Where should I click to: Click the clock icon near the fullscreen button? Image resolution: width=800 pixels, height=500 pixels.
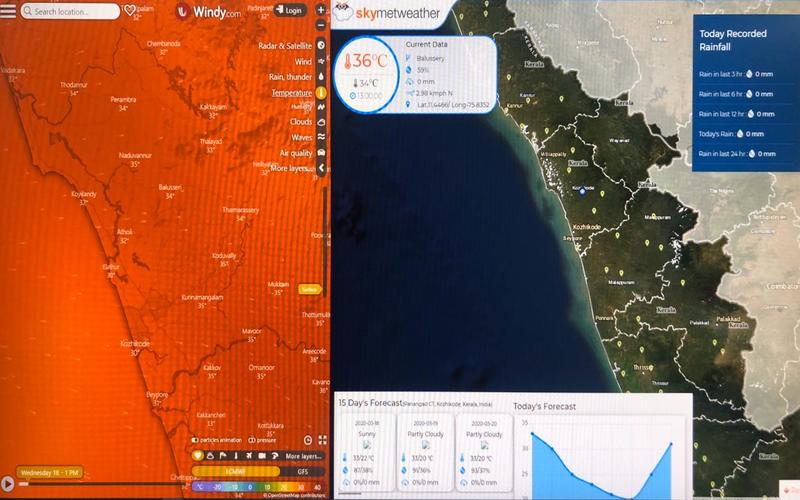308,440
